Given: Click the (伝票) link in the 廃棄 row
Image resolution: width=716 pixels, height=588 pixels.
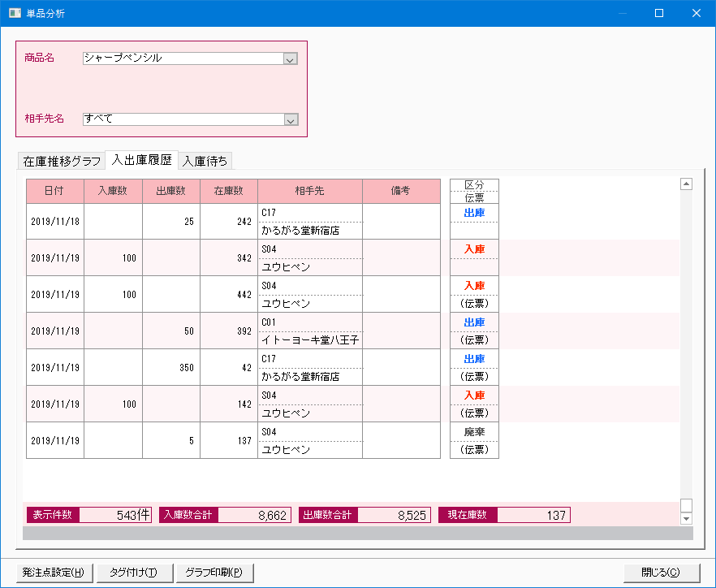Looking at the screenshot, I should pos(474,450).
